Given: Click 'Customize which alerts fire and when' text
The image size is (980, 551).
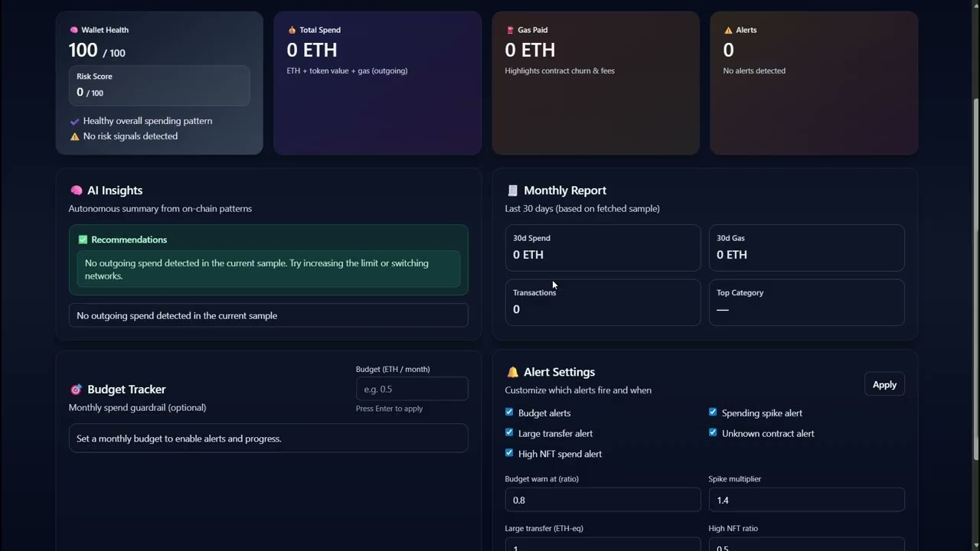Looking at the screenshot, I should (x=578, y=390).
